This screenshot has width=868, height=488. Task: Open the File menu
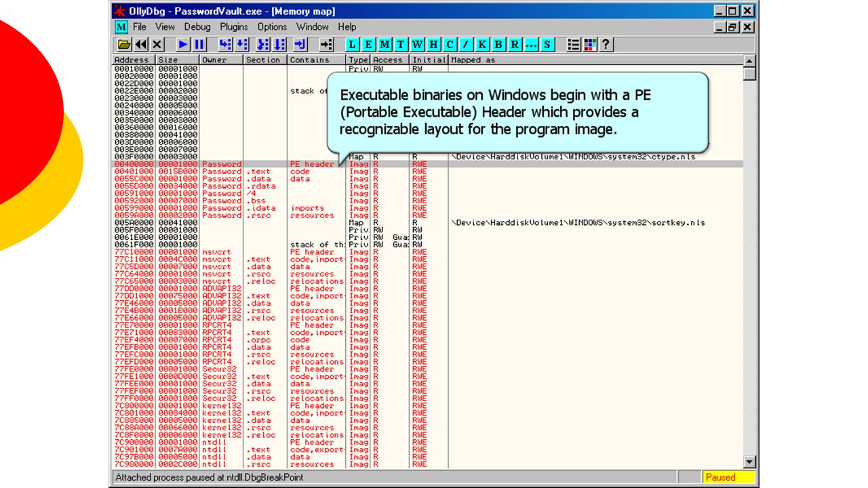coord(140,27)
